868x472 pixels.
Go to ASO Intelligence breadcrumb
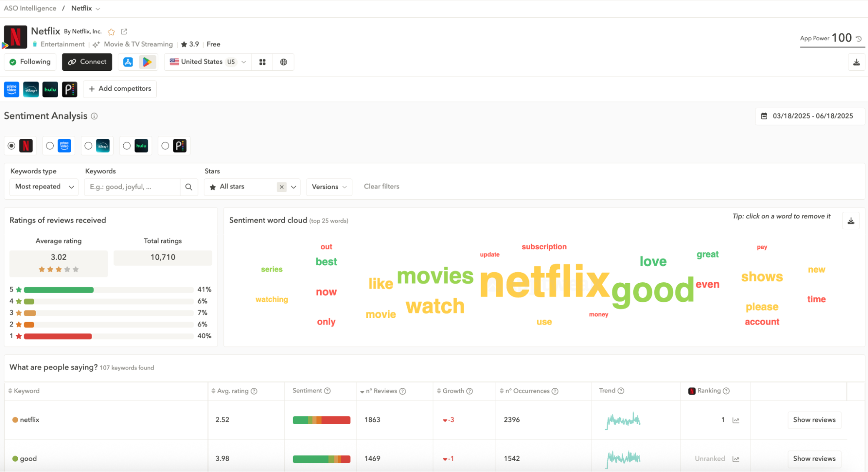point(30,8)
